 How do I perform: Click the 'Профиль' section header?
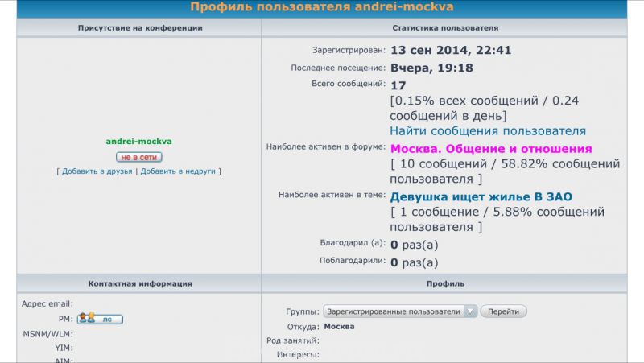(x=444, y=283)
